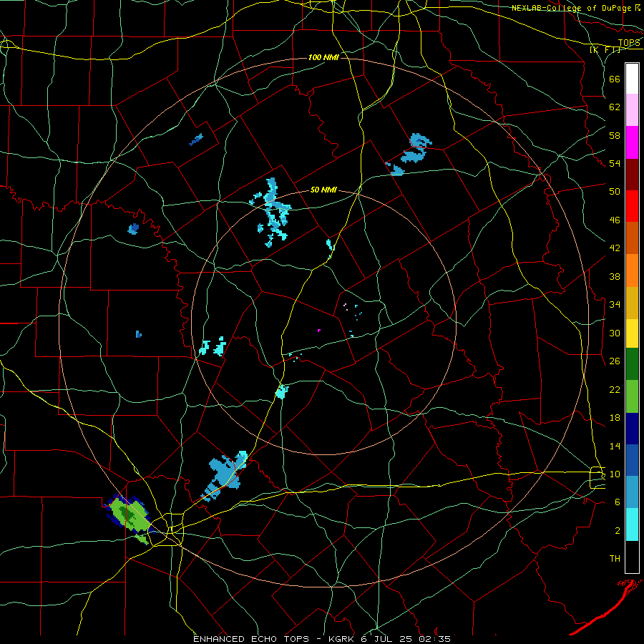This screenshot has height=644, width=644.
Task: Click the "02:35" time in the caption
Action: tap(435, 639)
